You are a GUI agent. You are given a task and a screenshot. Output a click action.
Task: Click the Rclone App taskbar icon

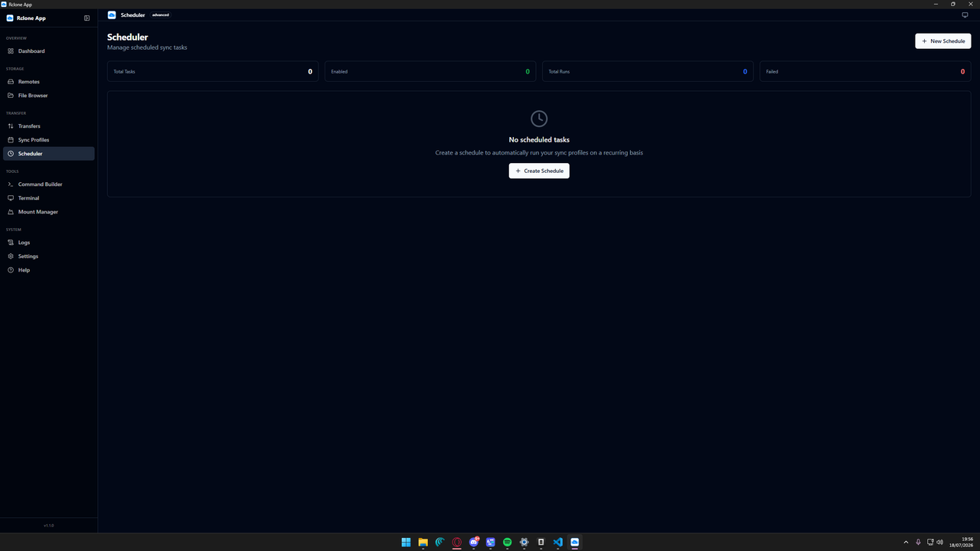click(x=575, y=542)
